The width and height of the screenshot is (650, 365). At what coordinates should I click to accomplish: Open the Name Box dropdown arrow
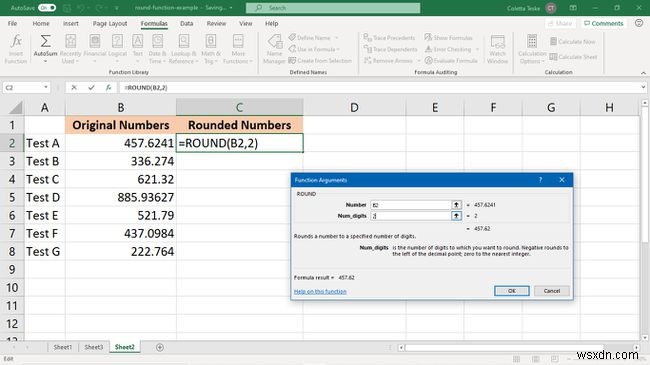(46, 88)
